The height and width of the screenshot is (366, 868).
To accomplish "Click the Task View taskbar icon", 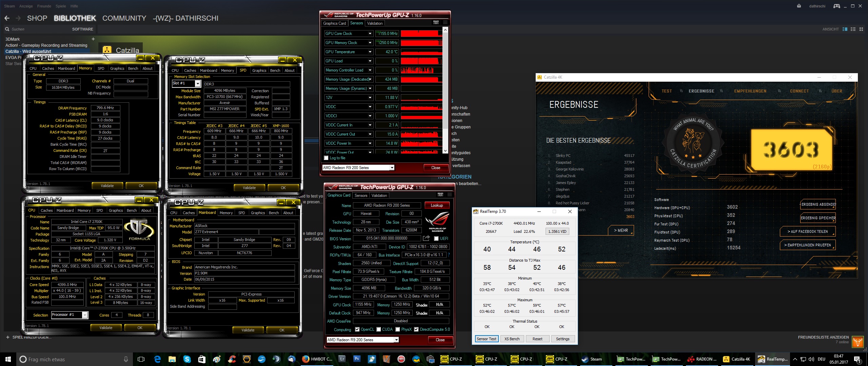I will pos(141,359).
